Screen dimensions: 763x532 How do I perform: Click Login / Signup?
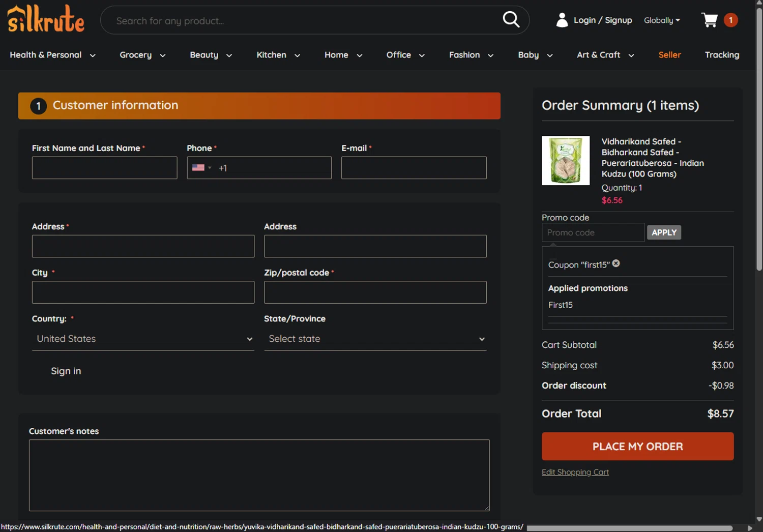tap(603, 20)
